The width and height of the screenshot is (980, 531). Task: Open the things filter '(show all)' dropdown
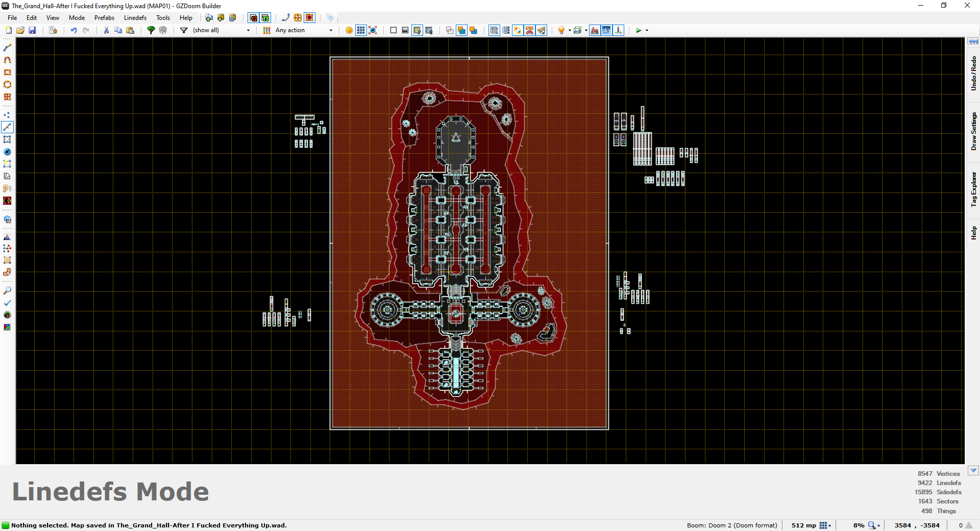(x=222, y=30)
